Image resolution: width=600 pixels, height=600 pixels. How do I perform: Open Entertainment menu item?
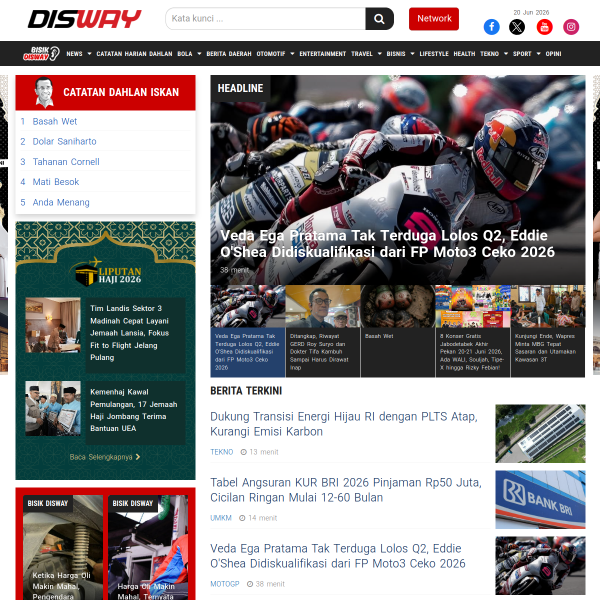coord(323,54)
